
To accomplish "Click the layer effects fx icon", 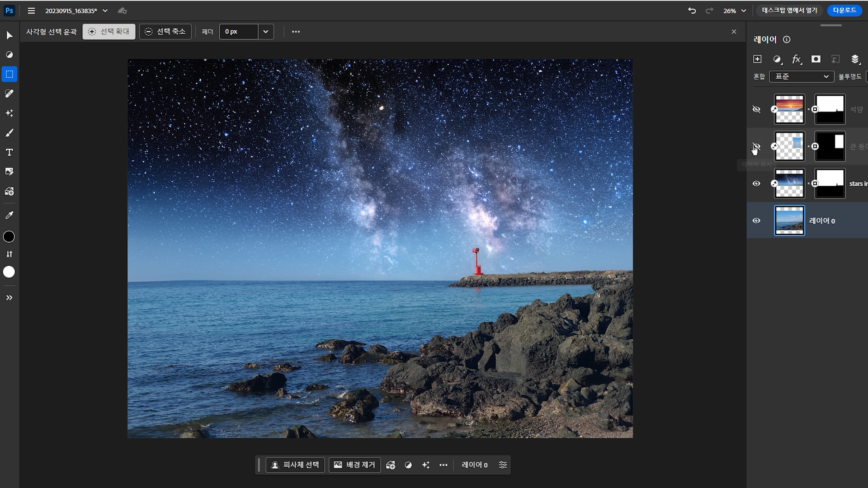I will tap(796, 59).
